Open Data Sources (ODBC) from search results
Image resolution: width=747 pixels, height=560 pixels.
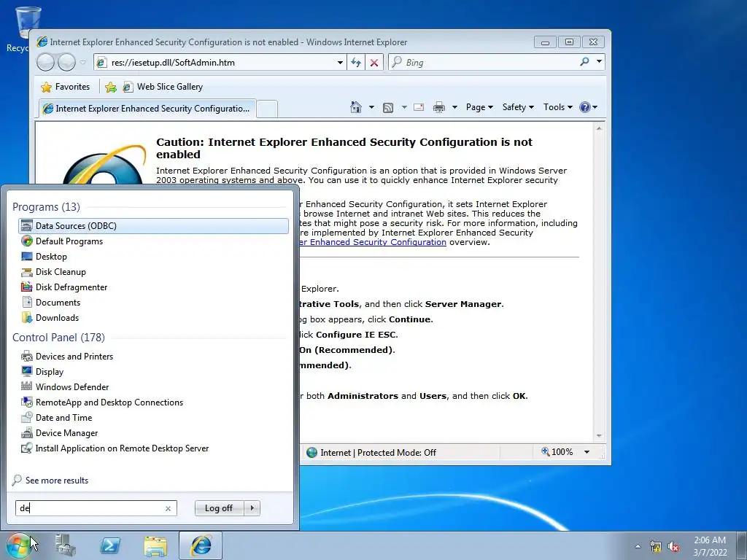pyautogui.click(x=153, y=226)
